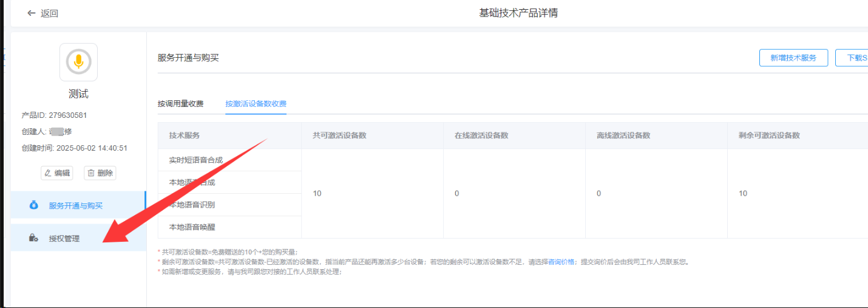This screenshot has width=868, height=308.
Task: Click 产品ID: 279630581 text
Action: tap(54, 115)
